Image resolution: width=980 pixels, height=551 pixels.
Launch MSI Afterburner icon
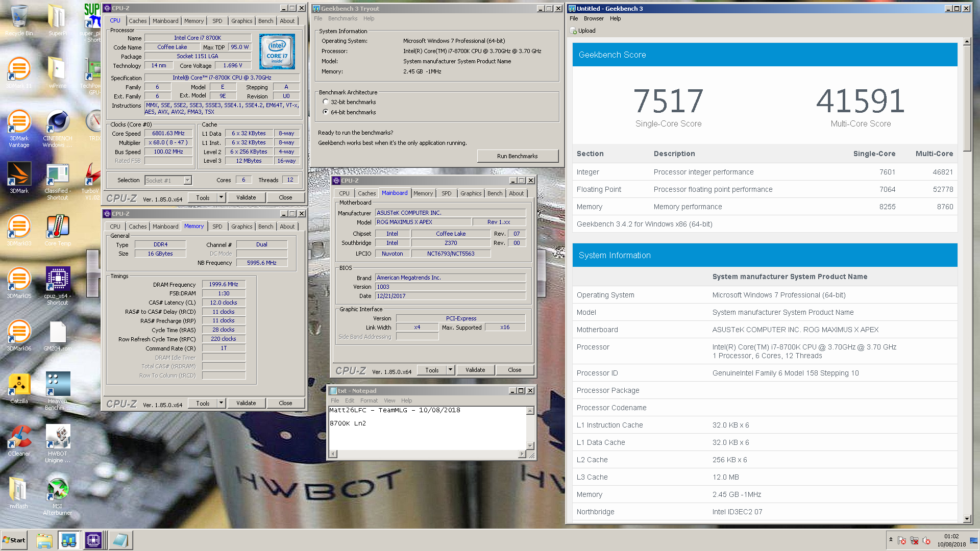point(57,496)
